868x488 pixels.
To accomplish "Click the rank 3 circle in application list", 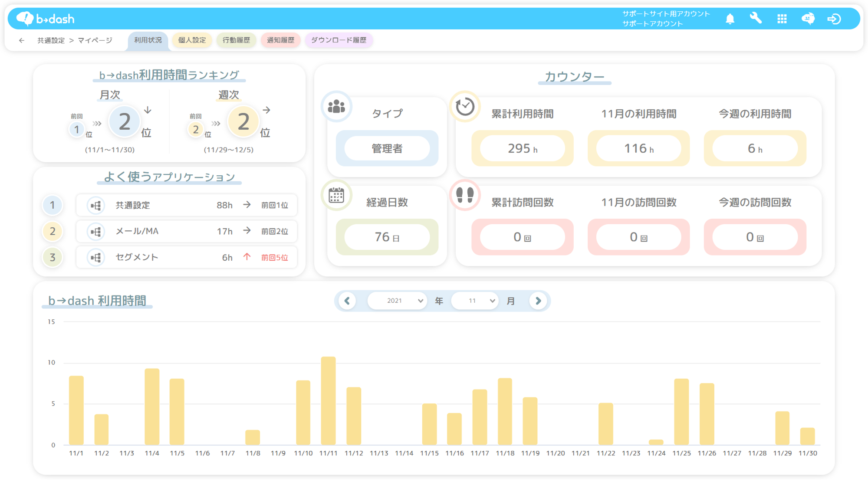I will click(53, 257).
